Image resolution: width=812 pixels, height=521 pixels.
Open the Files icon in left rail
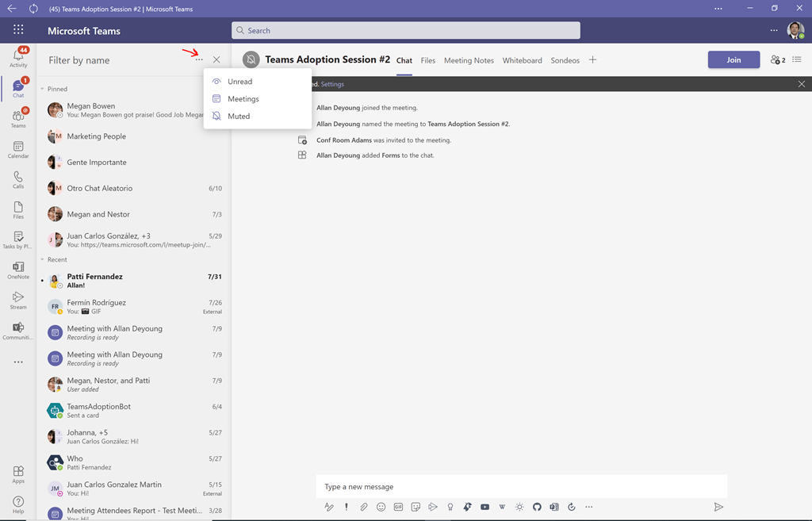(18, 209)
